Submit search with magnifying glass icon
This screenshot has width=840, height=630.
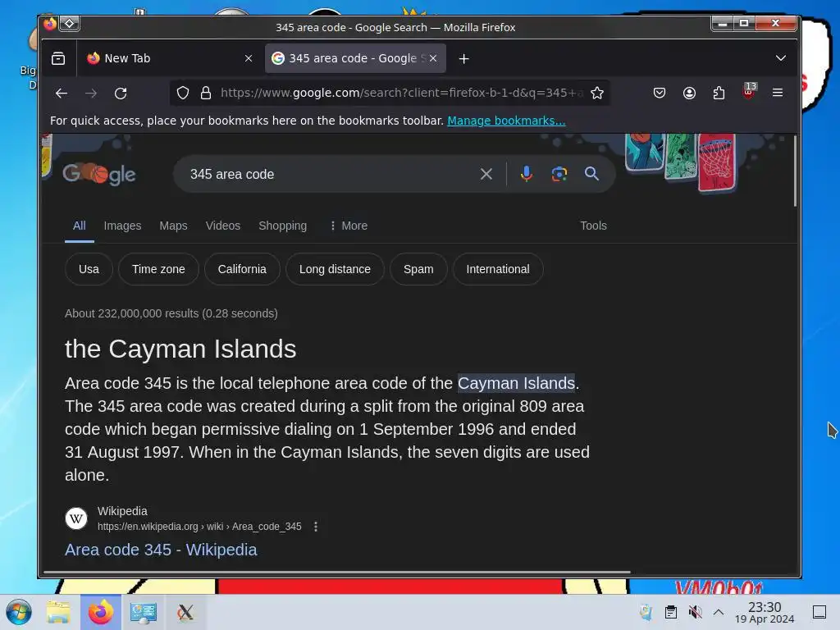coord(591,174)
